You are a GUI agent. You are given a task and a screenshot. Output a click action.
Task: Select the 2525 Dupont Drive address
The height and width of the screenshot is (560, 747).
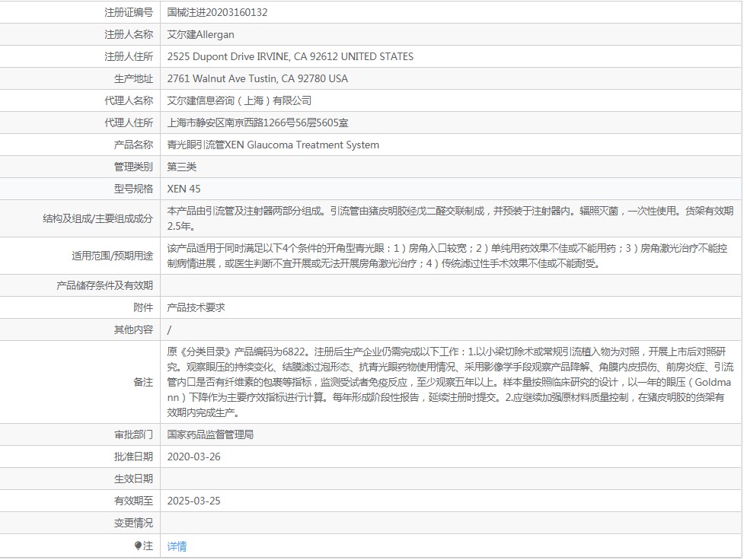click(290, 56)
